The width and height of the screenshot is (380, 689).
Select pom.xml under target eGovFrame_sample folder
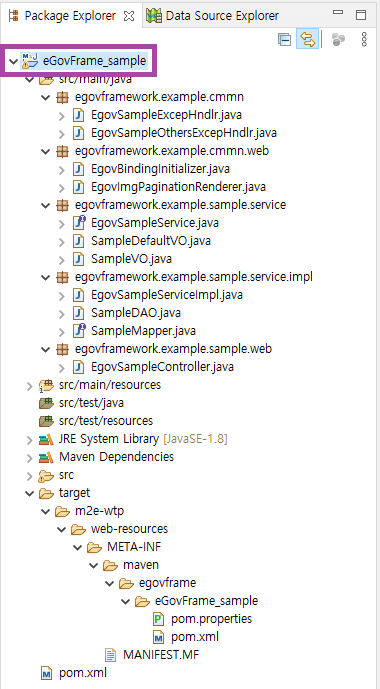[195, 637]
